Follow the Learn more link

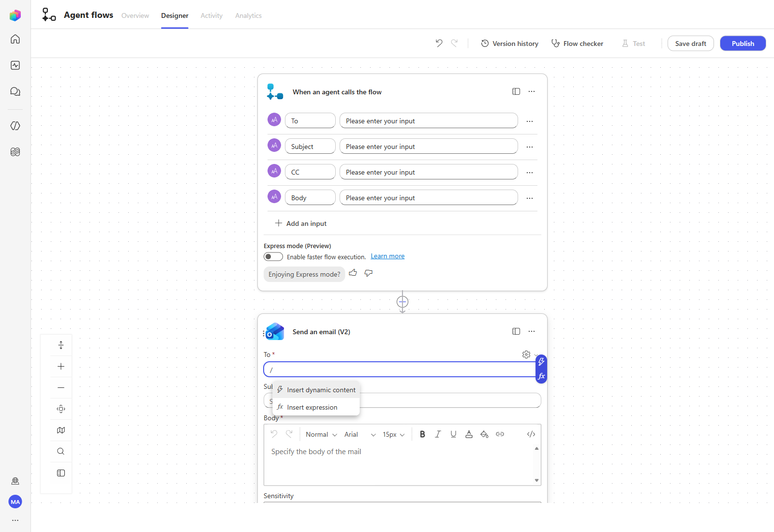(387, 256)
